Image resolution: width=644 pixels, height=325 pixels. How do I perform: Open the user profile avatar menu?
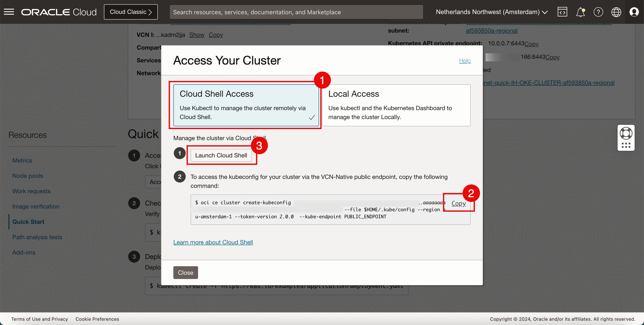[634, 12]
